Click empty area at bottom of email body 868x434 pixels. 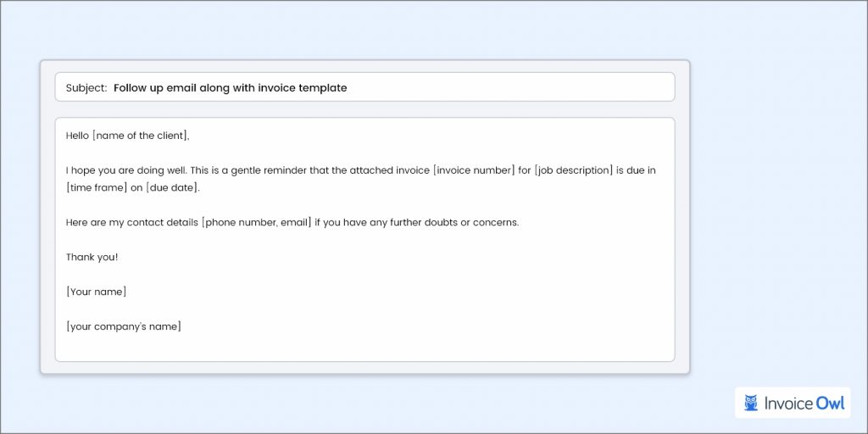(364, 348)
